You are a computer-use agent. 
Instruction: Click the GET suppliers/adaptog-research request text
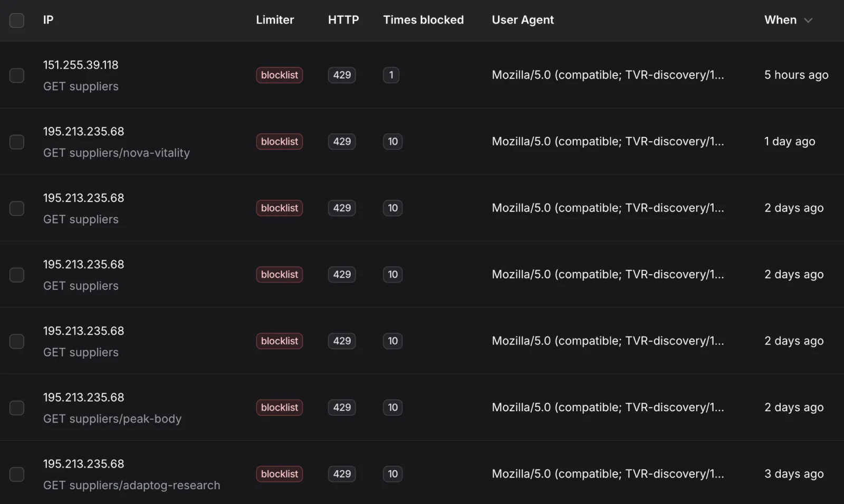[x=132, y=485]
